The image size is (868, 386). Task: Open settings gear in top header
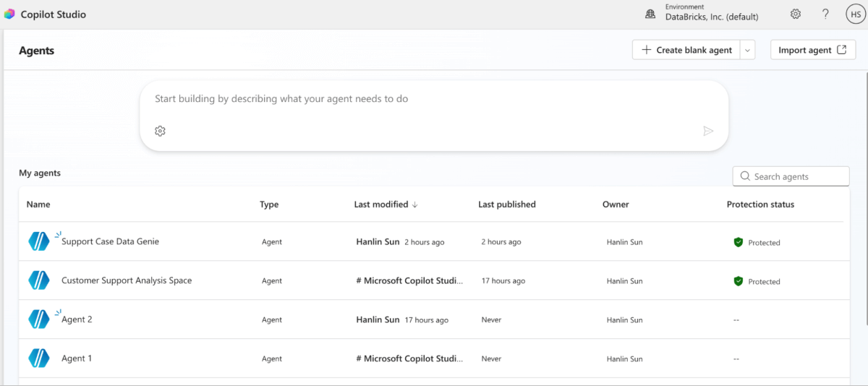point(796,14)
